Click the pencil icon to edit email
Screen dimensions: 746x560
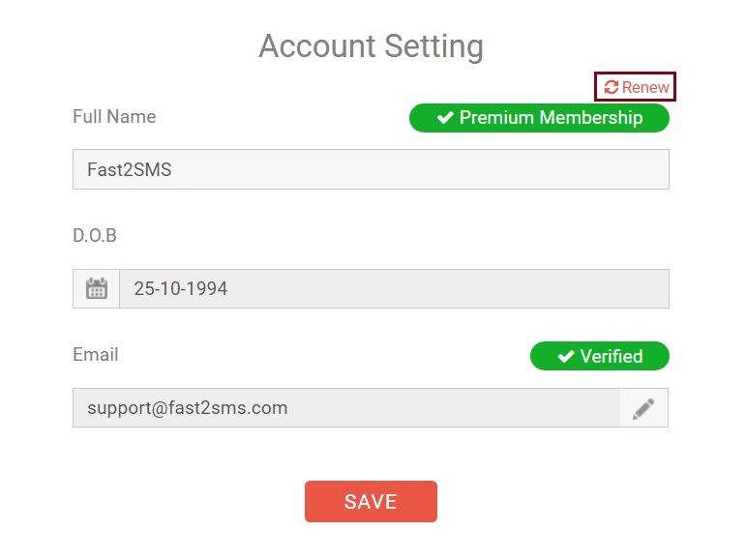(x=643, y=408)
